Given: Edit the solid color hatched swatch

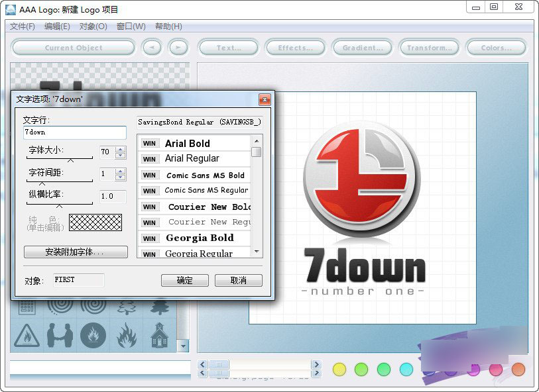Looking at the screenshot, I should [x=95, y=222].
